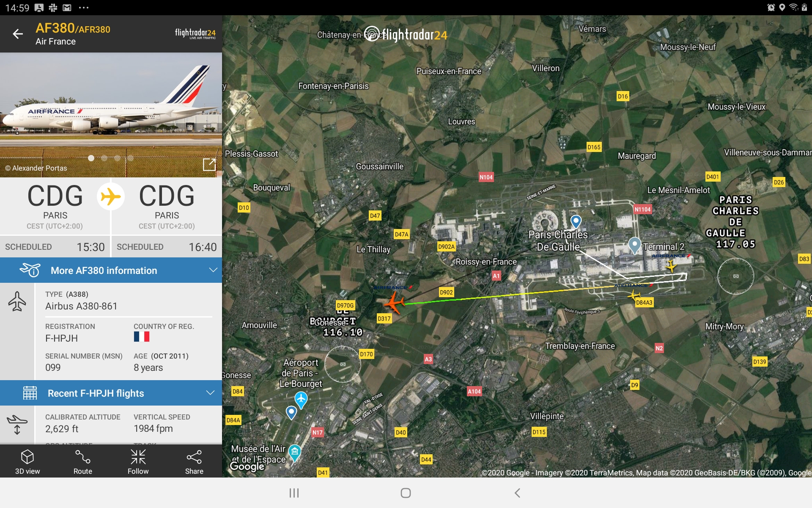Open Android recent apps button

coord(294,493)
